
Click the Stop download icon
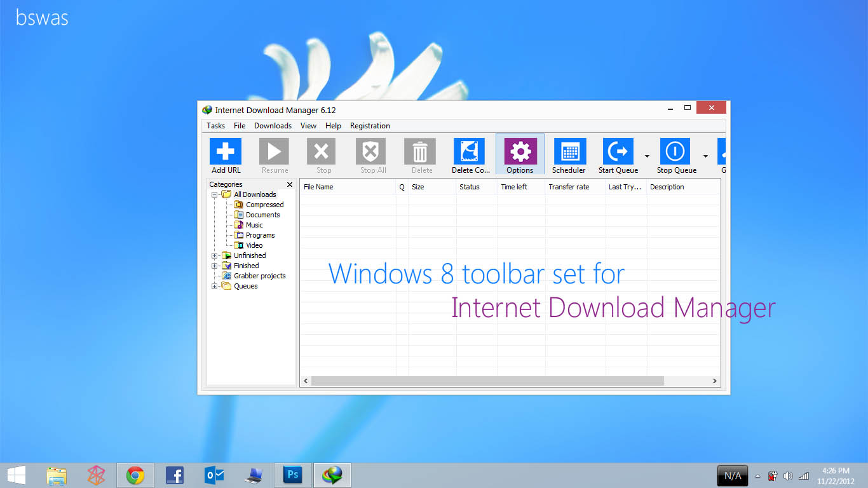[322, 152]
